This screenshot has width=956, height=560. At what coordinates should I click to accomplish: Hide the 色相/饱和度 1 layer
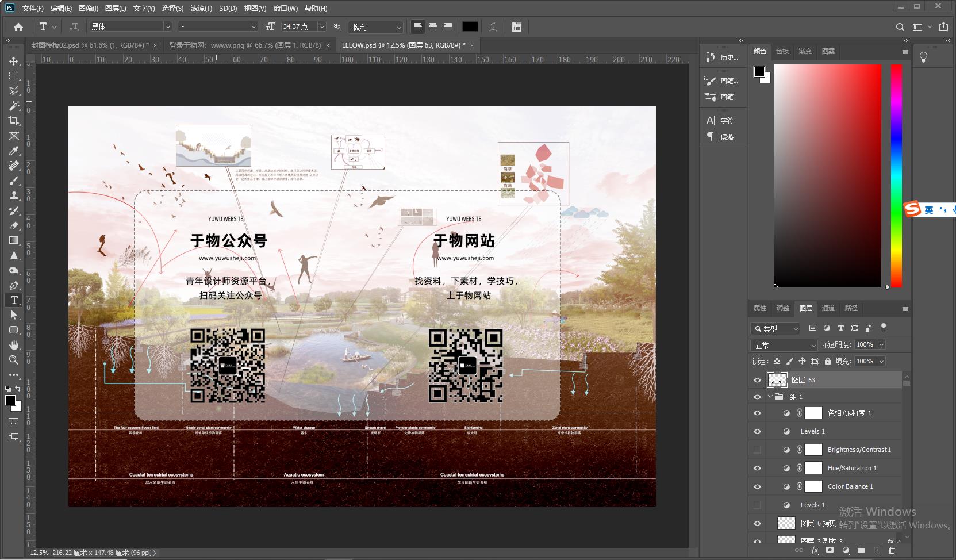[x=757, y=413]
